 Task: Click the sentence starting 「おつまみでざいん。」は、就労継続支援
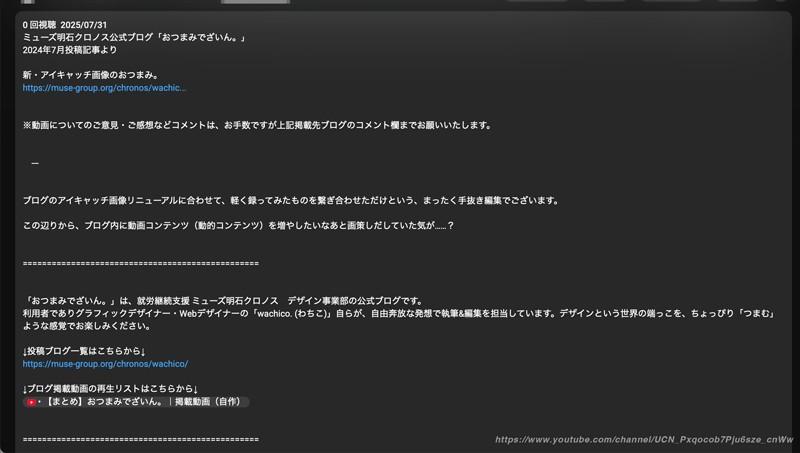pos(222,300)
